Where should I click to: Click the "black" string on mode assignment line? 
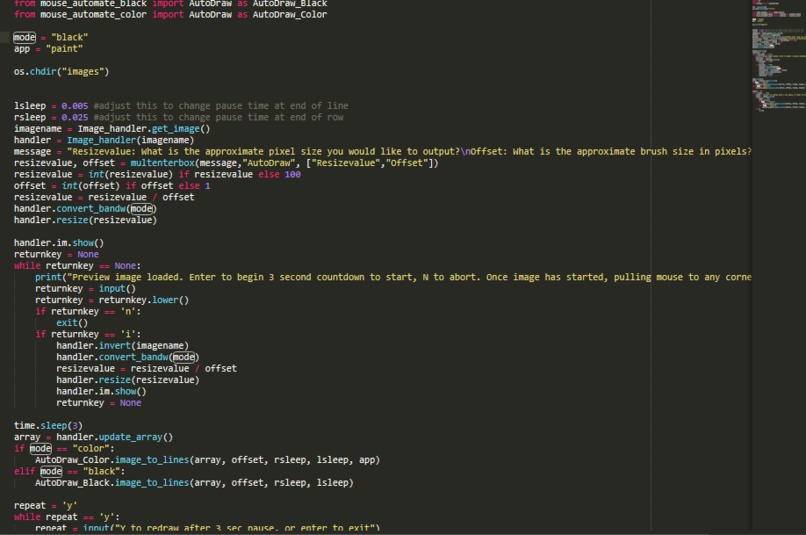coord(69,37)
